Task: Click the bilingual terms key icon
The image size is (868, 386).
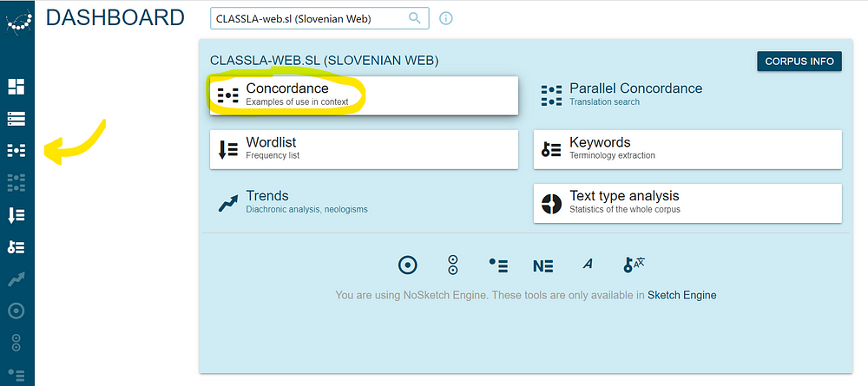Action: [634, 265]
